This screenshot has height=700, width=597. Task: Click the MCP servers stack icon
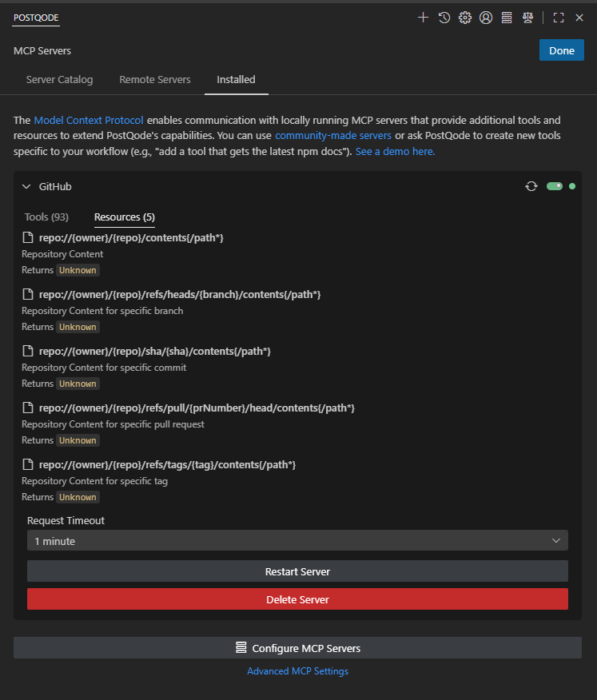pos(507,18)
